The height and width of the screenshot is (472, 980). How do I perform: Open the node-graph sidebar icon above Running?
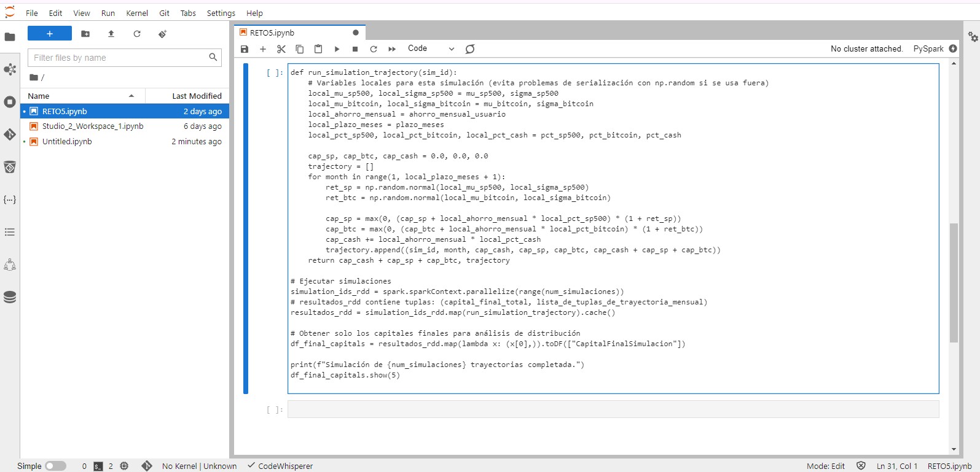[10, 69]
